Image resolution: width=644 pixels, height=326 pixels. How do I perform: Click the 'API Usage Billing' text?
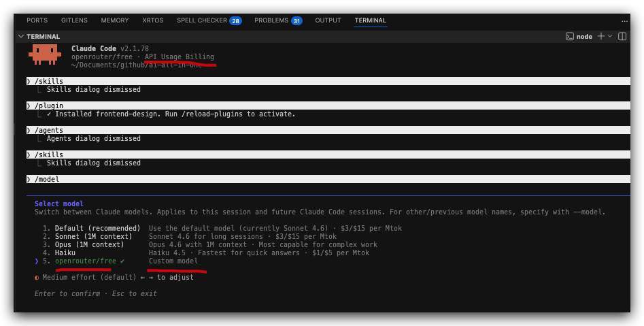179,56
